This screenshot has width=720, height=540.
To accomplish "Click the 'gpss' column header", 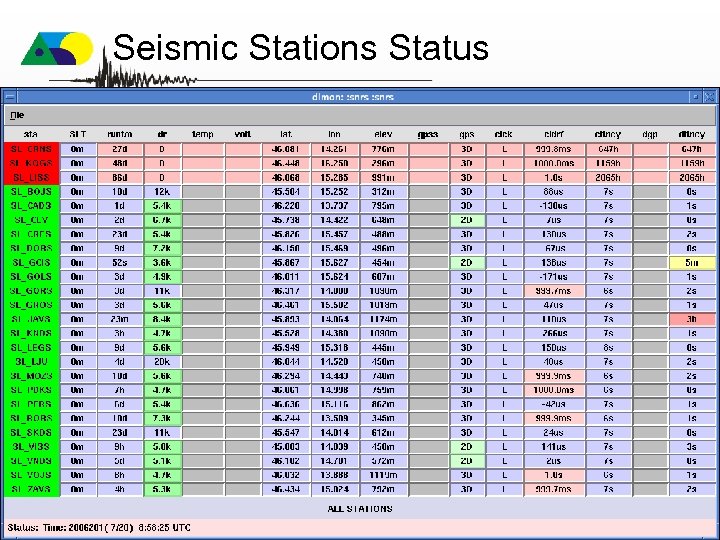I will [x=428, y=134].
